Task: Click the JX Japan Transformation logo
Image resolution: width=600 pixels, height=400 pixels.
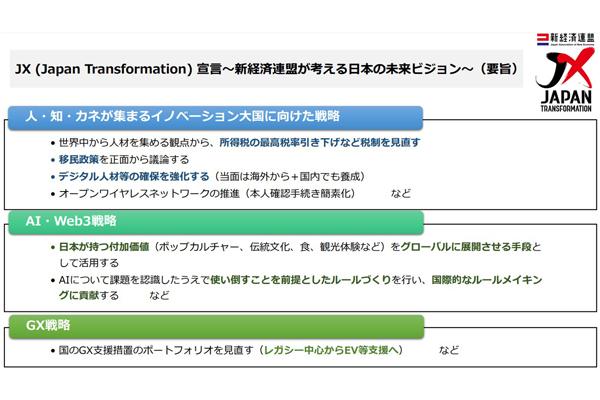Action: (564, 81)
